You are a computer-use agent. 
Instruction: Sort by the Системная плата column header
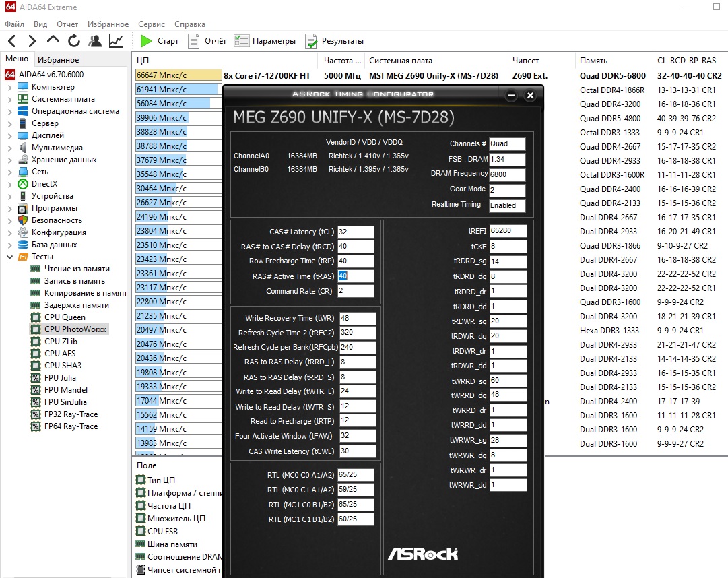point(436,61)
